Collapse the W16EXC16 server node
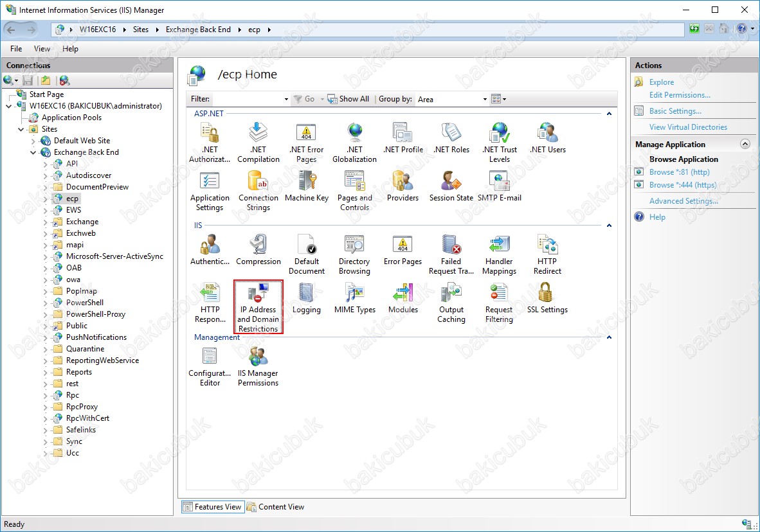Viewport: 760px width, 532px height. tap(9, 106)
